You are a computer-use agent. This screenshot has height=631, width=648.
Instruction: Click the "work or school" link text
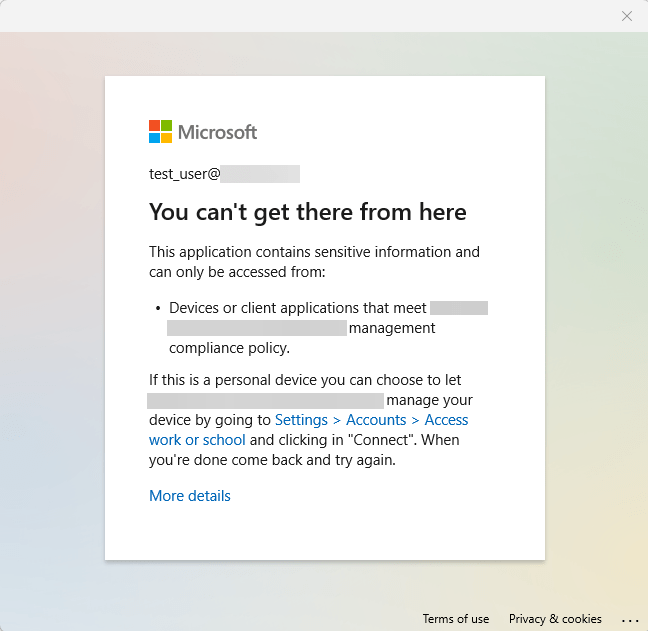197,440
